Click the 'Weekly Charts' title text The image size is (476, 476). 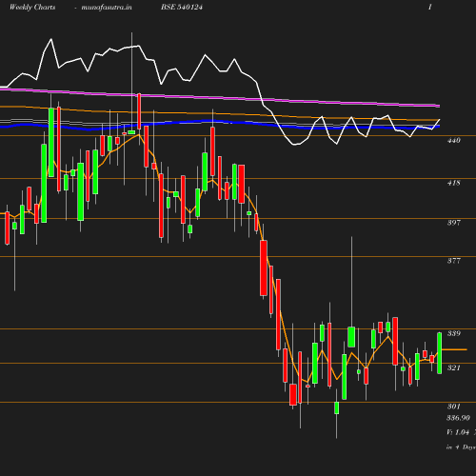tap(32, 7)
